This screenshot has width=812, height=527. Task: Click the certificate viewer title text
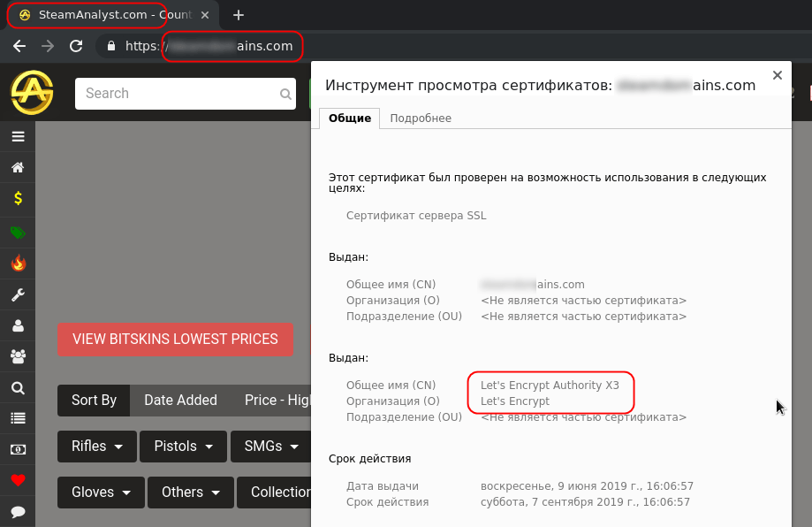click(x=540, y=86)
